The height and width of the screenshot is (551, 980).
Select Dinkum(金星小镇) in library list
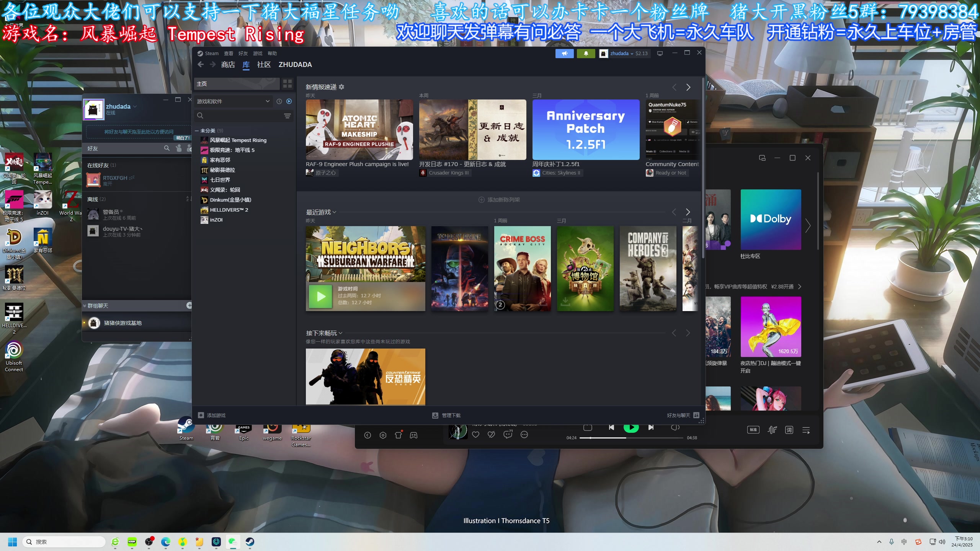230,200
